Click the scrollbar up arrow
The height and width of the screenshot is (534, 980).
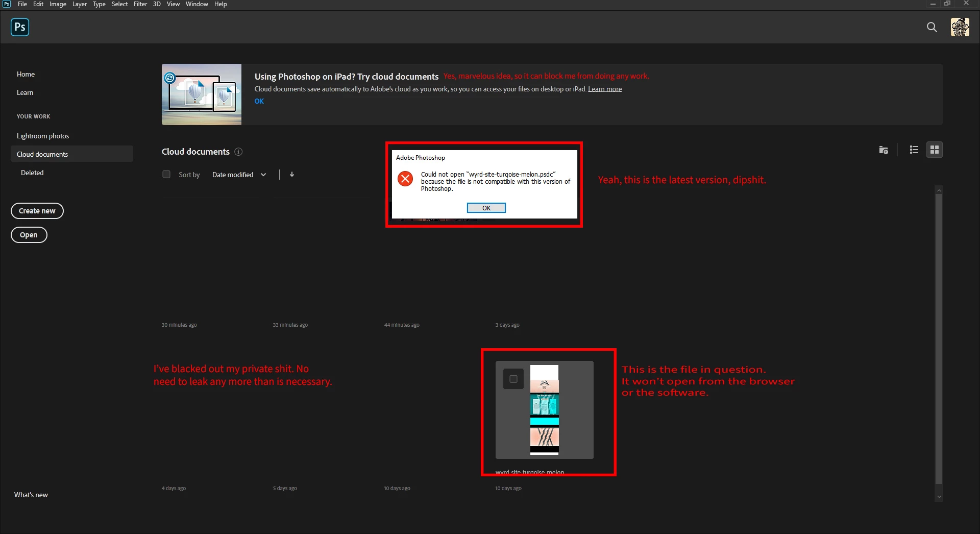[939, 190]
